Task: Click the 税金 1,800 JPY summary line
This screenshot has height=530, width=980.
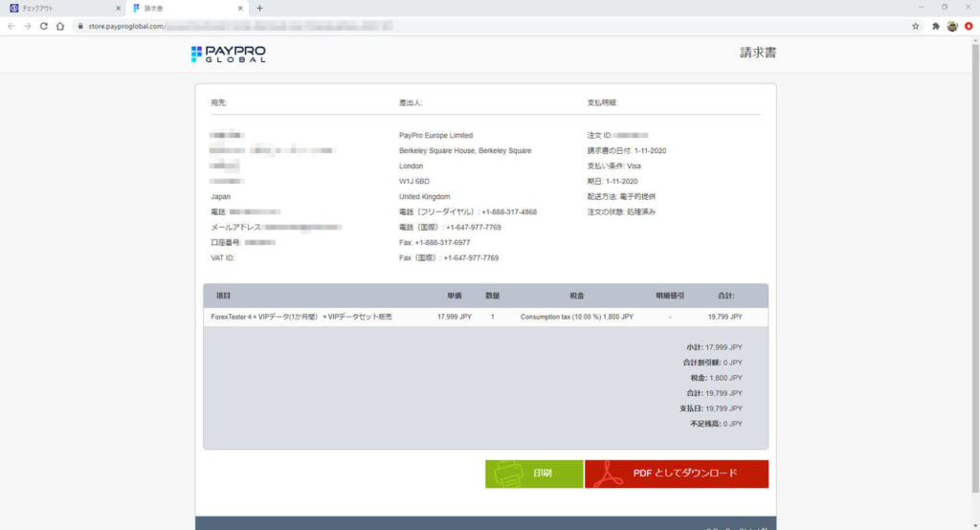Action: (x=716, y=378)
